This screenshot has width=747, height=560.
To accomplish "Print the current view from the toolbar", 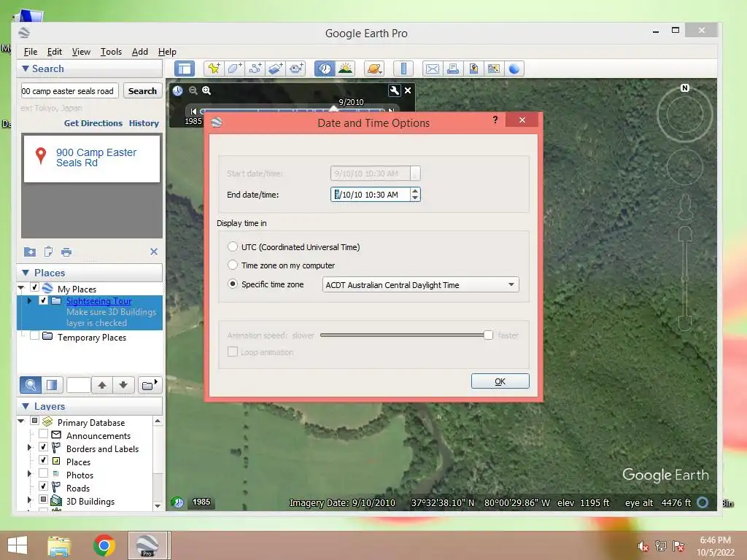I will coord(452,69).
